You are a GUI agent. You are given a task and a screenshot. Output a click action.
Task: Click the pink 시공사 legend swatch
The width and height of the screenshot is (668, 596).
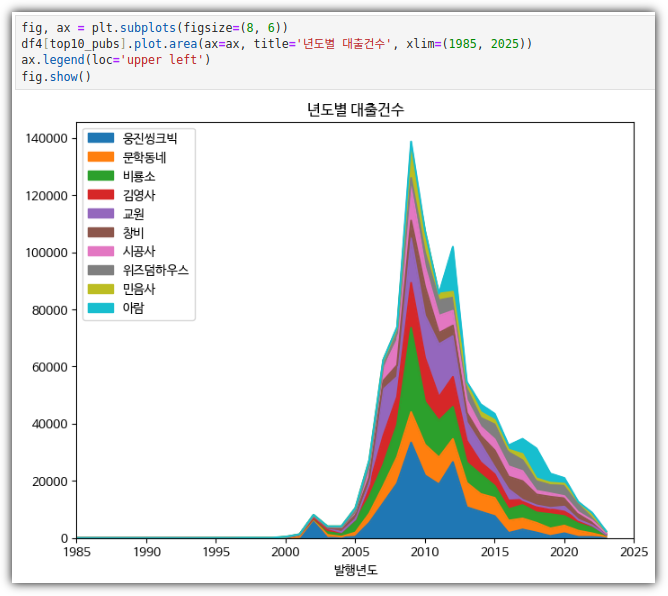[101, 251]
